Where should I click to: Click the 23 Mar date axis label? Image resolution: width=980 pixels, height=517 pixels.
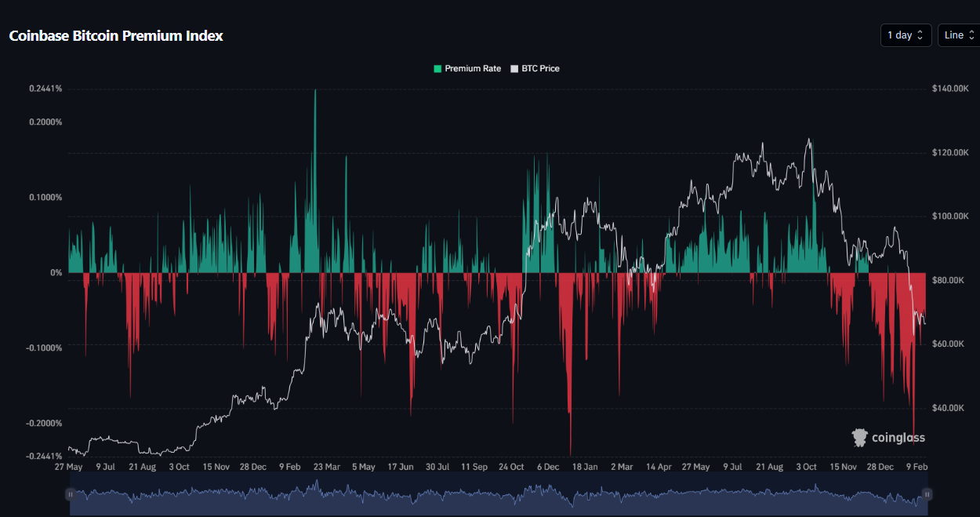(326, 467)
